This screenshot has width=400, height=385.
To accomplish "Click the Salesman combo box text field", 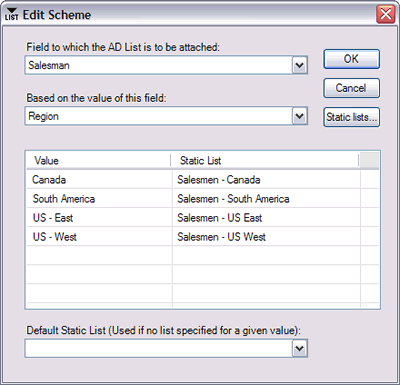I will click(x=159, y=65).
